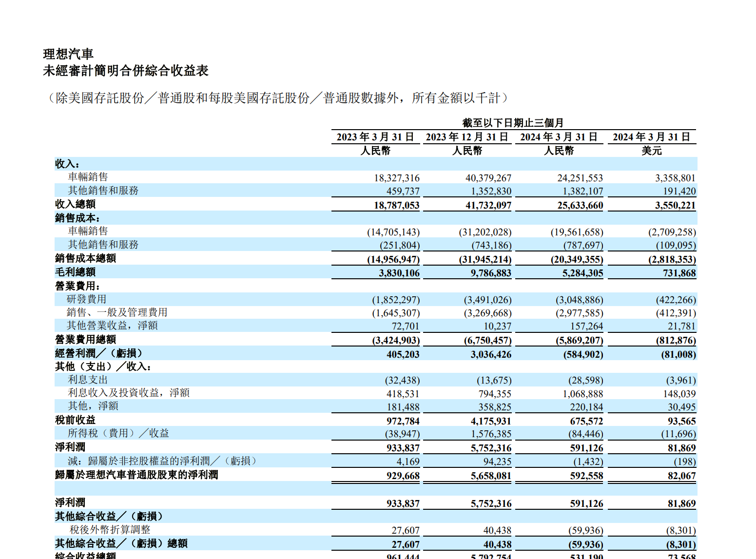
Task: Click the gross profit value 9,786,883
Action: click(x=491, y=273)
